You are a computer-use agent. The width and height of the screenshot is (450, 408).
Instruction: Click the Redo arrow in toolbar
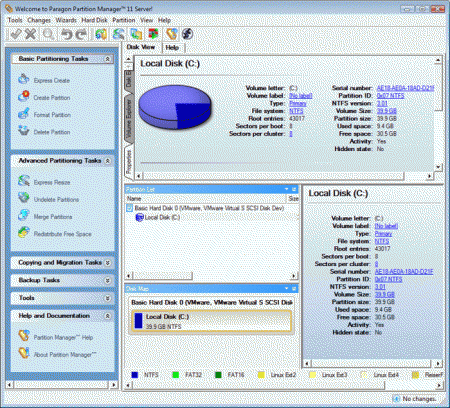tap(81, 34)
